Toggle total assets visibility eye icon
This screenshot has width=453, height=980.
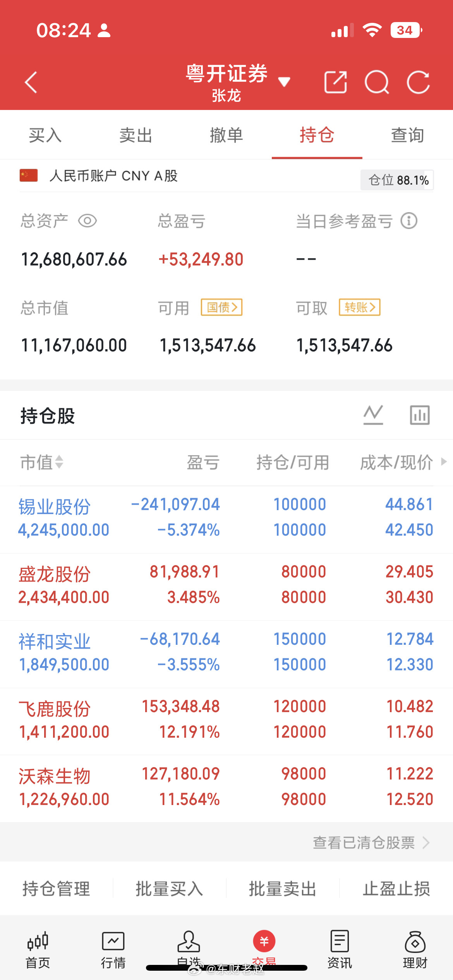click(x=88, y=221)
